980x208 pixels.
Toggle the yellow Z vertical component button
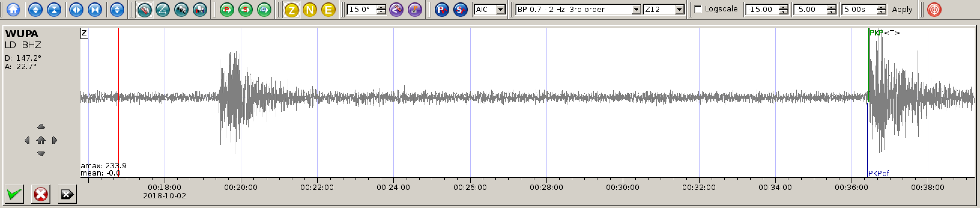(292, 10)
